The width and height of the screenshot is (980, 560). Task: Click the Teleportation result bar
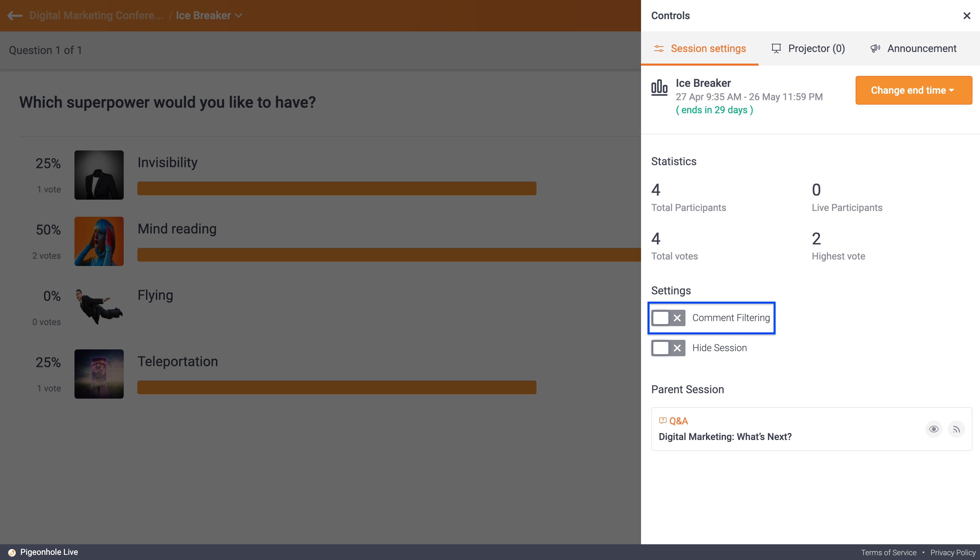click(x=337, y=387)
